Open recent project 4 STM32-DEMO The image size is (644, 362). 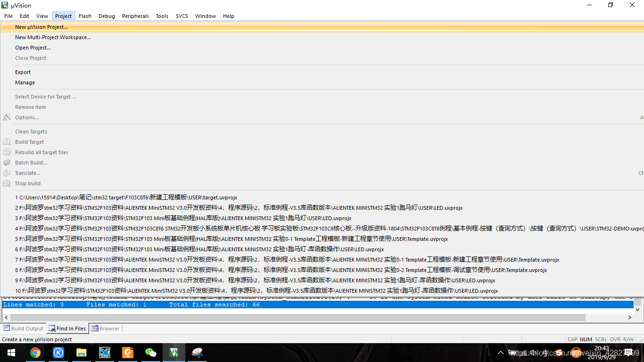tap(322, 229)
